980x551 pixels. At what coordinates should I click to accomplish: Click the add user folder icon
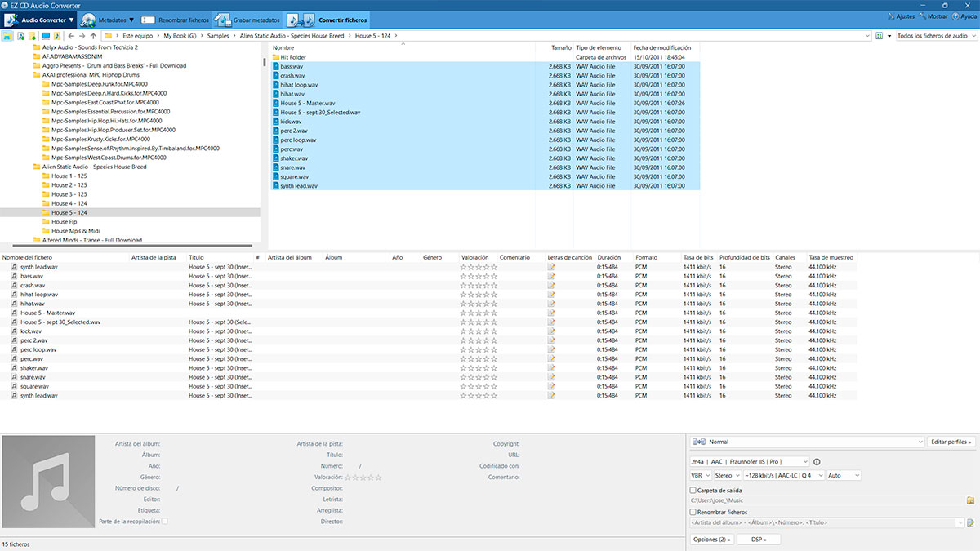point(20,36)
